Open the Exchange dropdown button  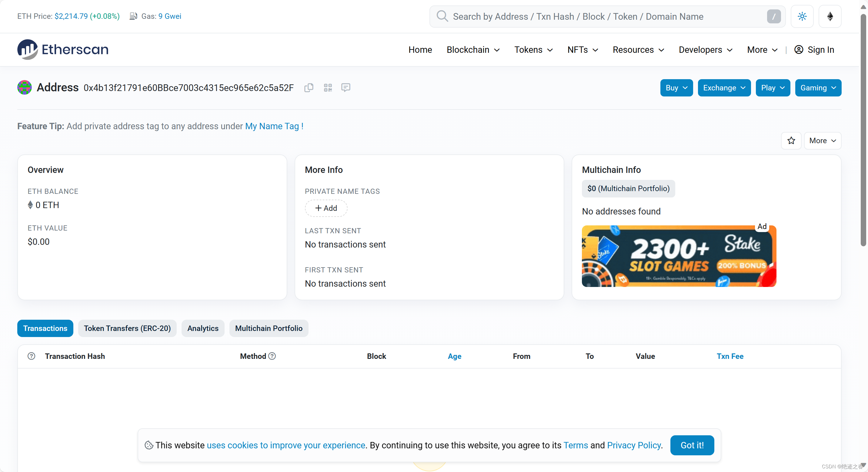(724, 88)
